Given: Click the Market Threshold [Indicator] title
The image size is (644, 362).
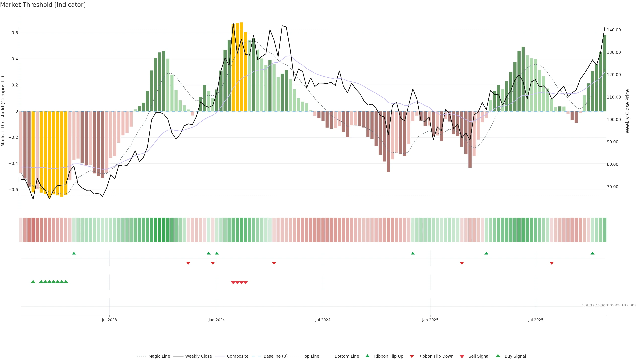Looking at the screenshot, I should pos(43,5).
